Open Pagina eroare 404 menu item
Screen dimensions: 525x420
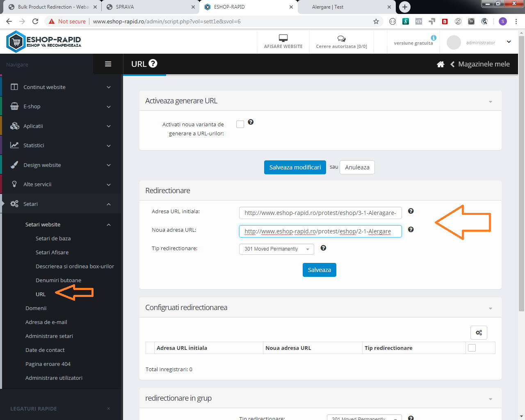click(x=48, y=364)
